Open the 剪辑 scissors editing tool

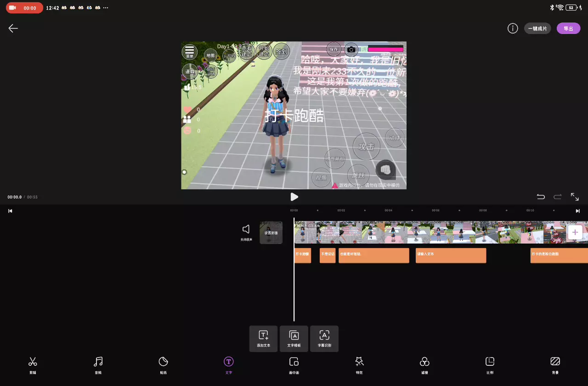(x=33, y=365)
